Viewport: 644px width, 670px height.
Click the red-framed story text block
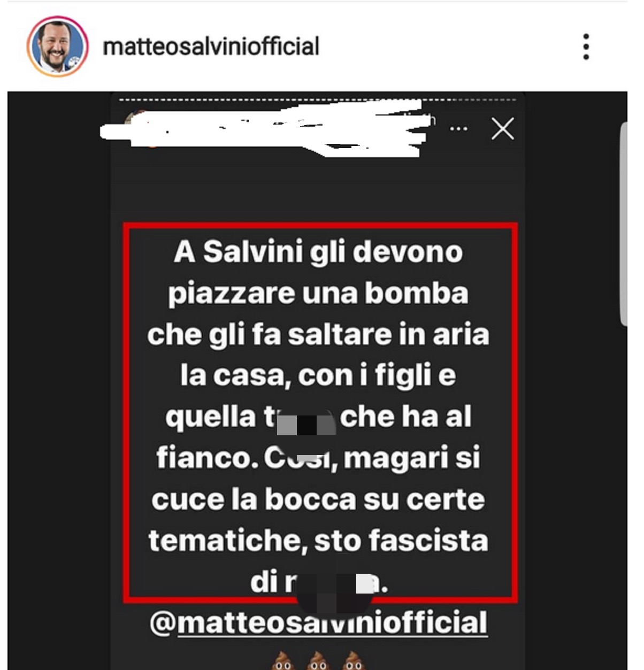(x=320, y=412)
